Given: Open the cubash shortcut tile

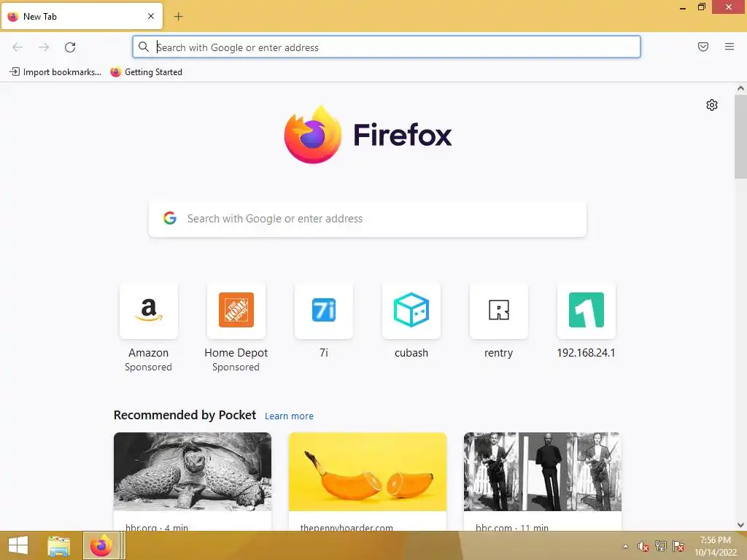Looking at the screenshot, I should 411,311.
